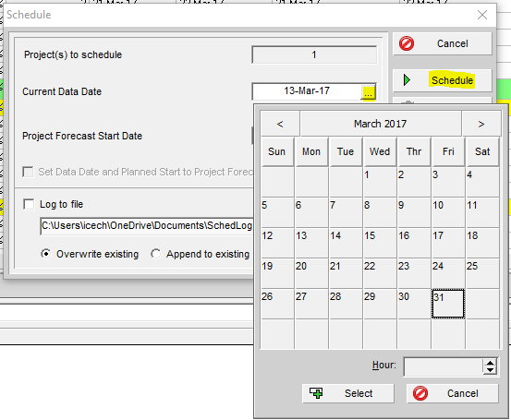511x420 pixels.
Task: Select March 5 in the calendar
Action: click(277, 212)
